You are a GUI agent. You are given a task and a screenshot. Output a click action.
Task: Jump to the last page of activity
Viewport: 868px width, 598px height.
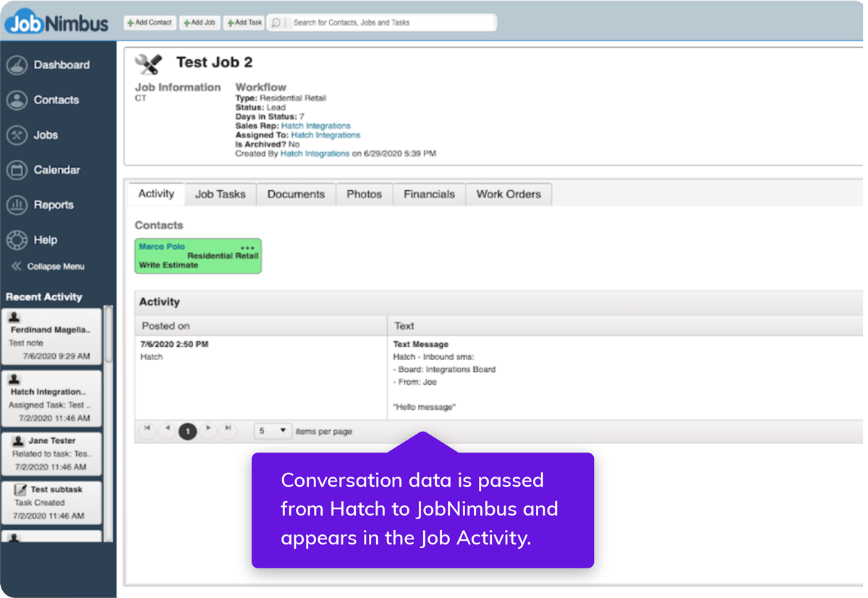pos(229,430)
